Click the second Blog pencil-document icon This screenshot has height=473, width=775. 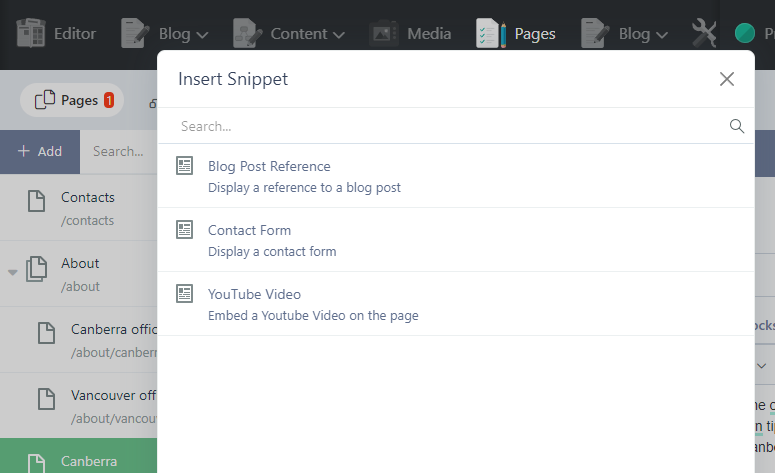pyautogui.click(x=595, y=33)
